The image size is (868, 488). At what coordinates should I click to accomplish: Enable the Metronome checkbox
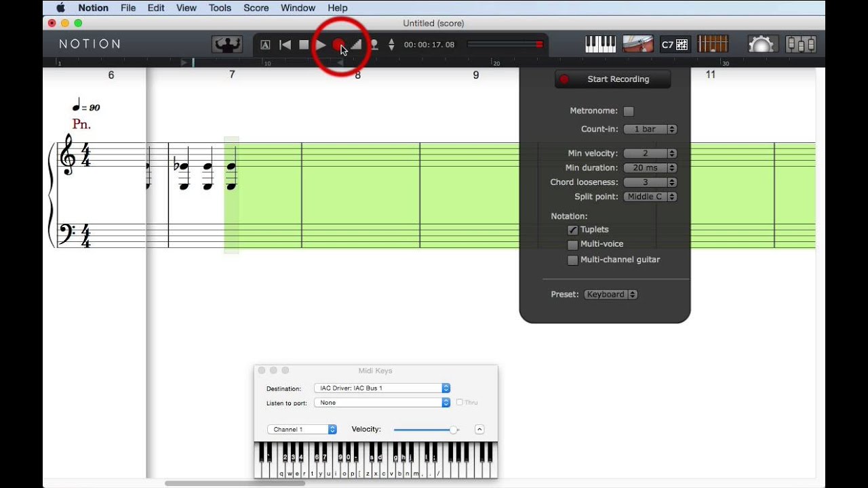coord(629,111)
